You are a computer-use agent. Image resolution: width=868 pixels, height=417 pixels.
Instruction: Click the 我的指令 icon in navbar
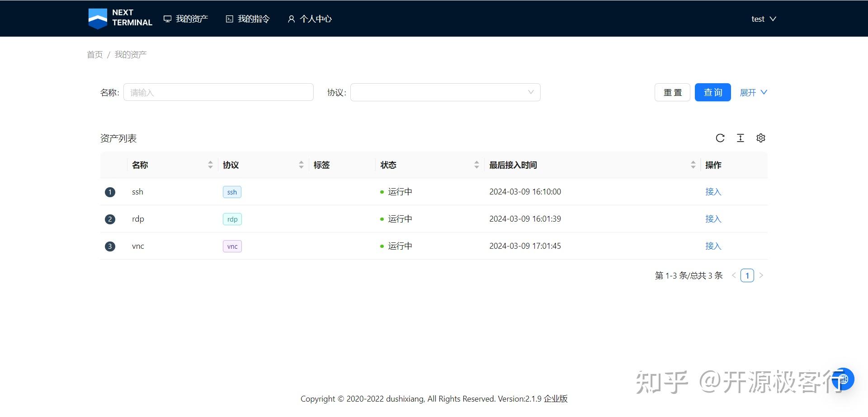pos(229,19)
